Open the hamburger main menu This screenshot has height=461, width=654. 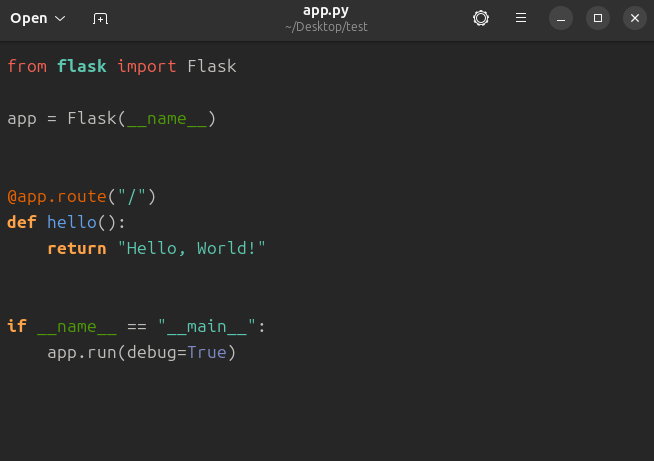pyautogui.click(x=521, y=18)
